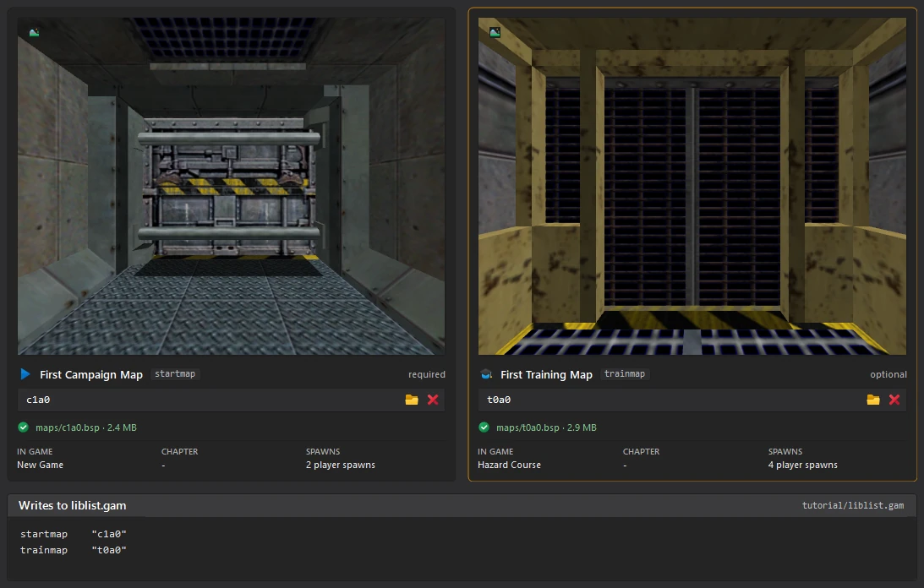Click the tutorial/liblist.gam file path
Viewport: 924px width, 588px height.
(x=853, y=505)
